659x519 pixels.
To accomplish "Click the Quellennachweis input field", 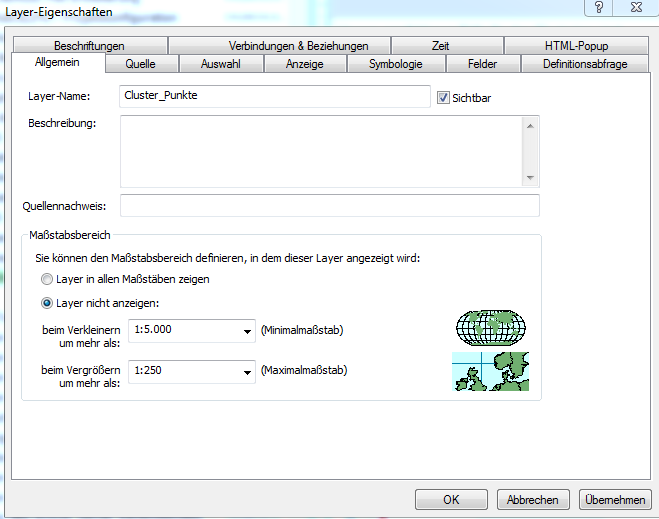I will 330,205.
